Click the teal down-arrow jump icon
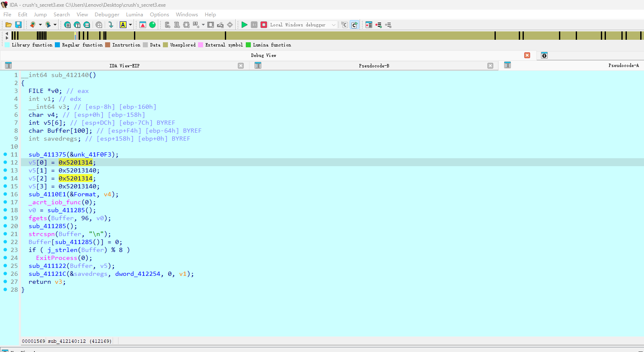This screenshot has width=644, height=352. click(x=111, y=25)
